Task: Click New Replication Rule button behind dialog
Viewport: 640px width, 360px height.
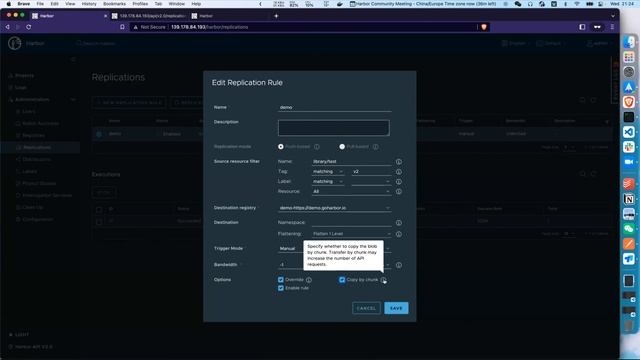Action: (129, 102)
